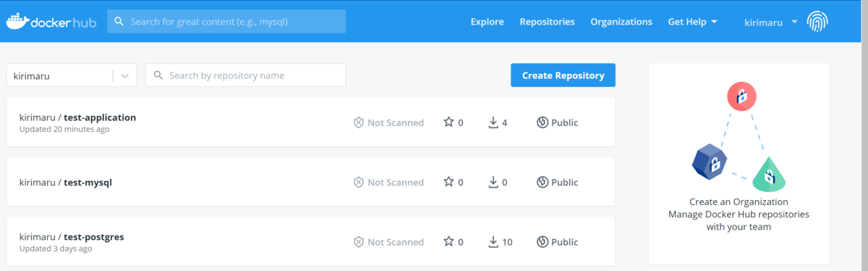Viewport: 868px width, 271px height.
Task: Click shield icon in test-application row
Action: click(358, 122)
